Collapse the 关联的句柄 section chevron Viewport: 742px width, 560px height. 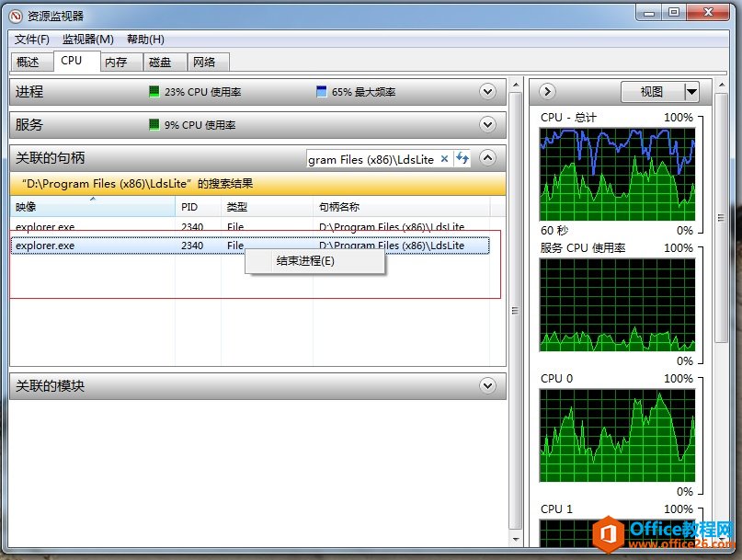point(488,158)
